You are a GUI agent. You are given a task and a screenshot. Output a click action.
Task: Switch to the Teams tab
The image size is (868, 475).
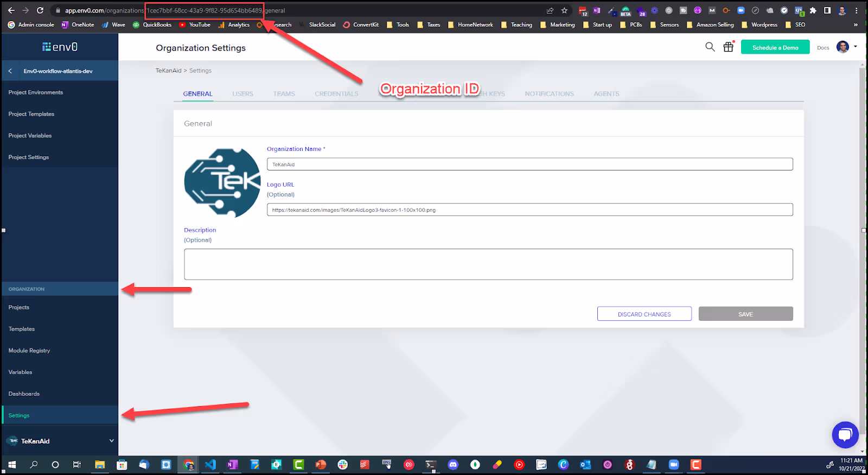pyautogui.click(x=284, y=94)
